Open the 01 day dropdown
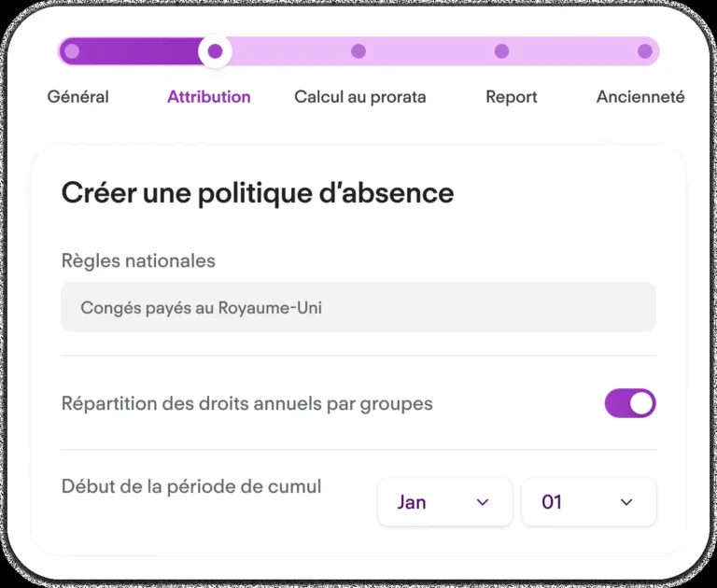The width and height of the screenshot is (717, 588). point(589,502)
